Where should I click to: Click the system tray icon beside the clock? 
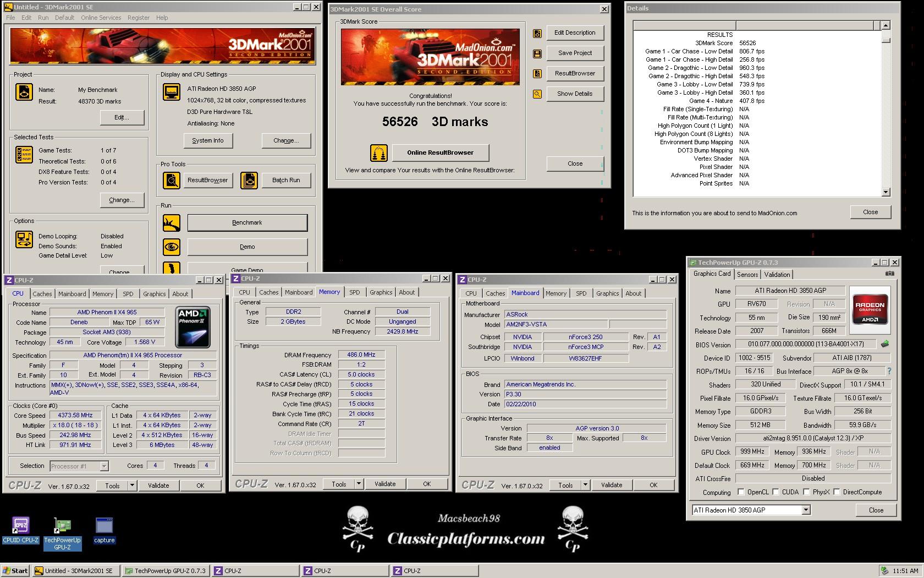(x=884, y=571)
